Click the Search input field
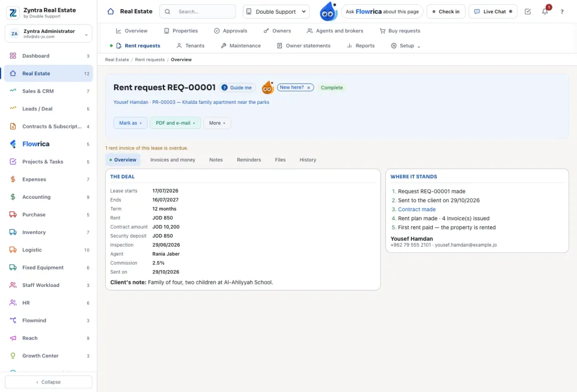This screenshot has width=577, height=392. pos(198,11)
